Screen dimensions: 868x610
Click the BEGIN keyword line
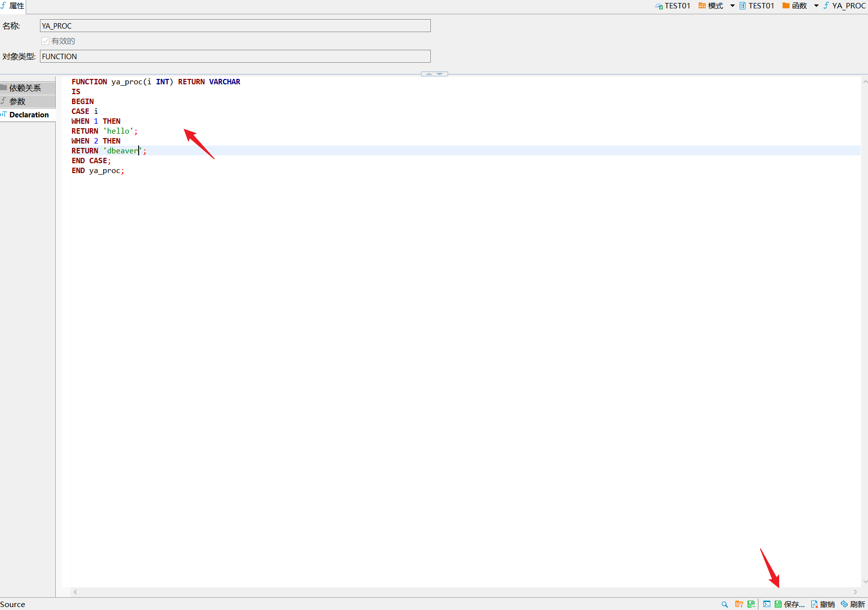click(x=82, y=102)
